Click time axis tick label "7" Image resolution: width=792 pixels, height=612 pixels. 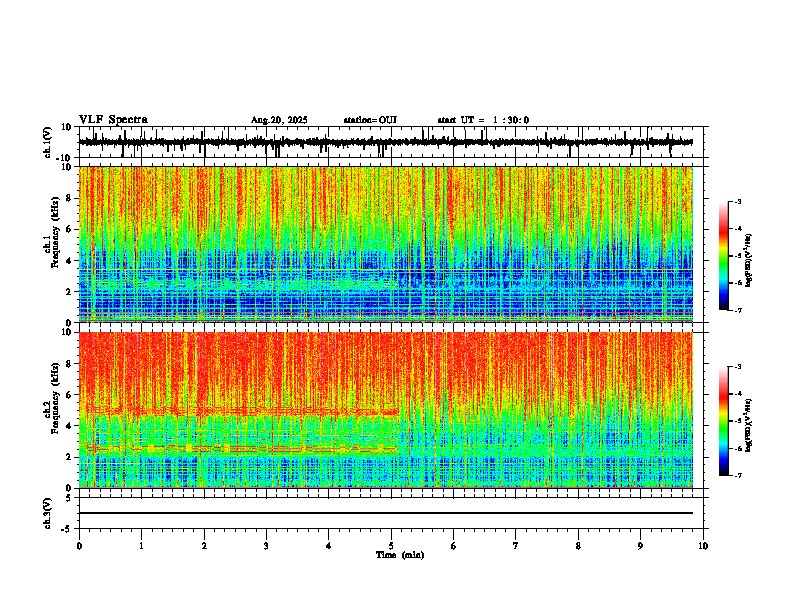coord(516,546)
